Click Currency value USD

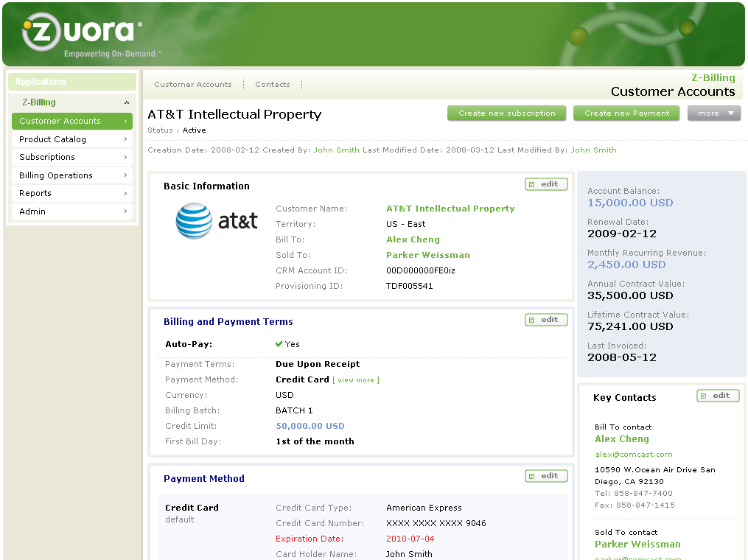(x=284, y=395)
